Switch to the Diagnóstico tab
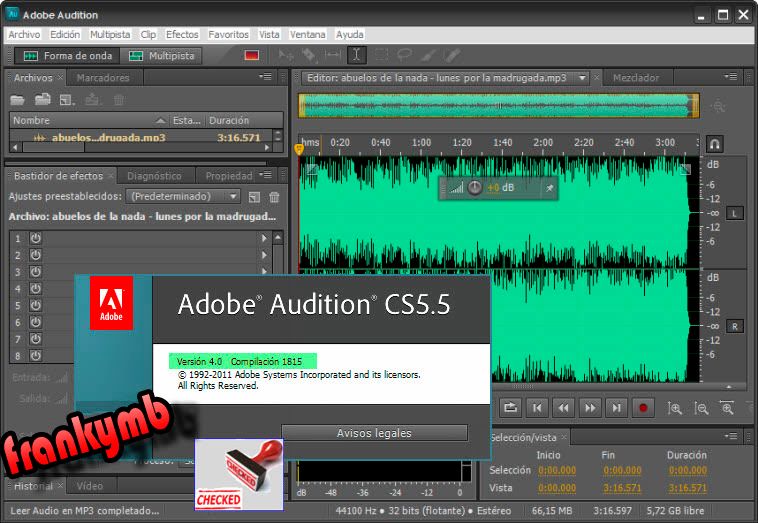The image size is (758, 523). 154,176
